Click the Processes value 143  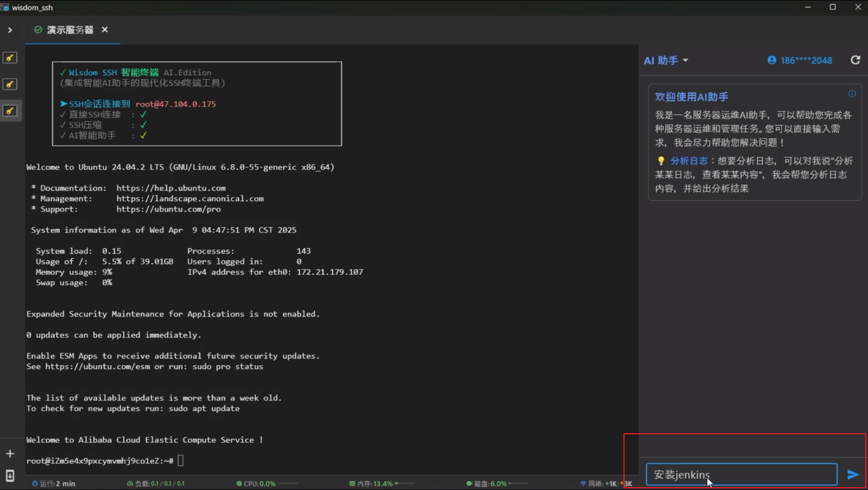click(x=304, y=251)
